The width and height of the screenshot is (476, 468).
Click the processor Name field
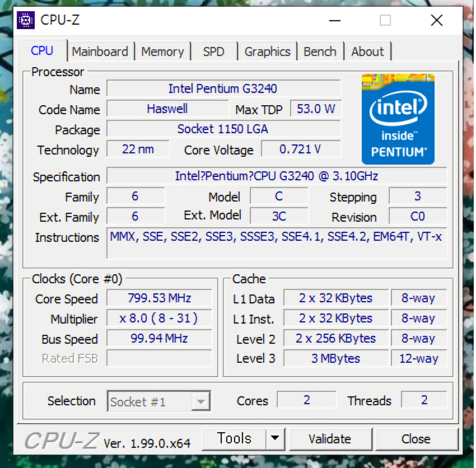click(223, 88)
